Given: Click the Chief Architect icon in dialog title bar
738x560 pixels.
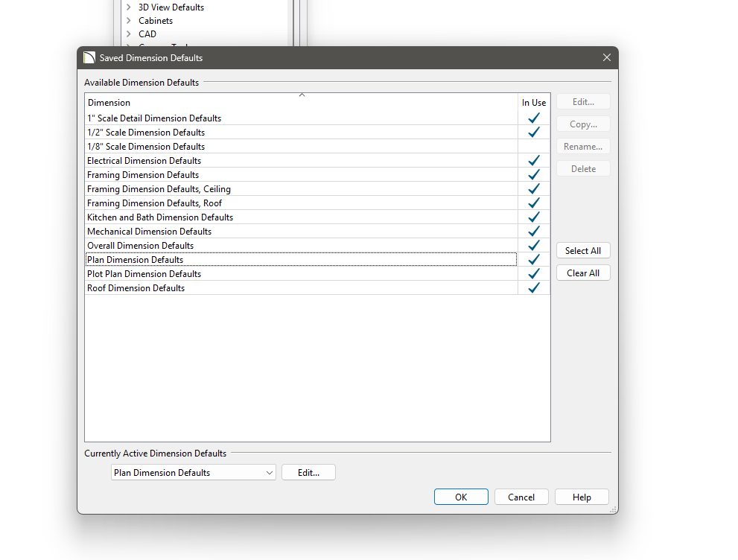Looking at the screenshot, I should (x=89, y=58).
